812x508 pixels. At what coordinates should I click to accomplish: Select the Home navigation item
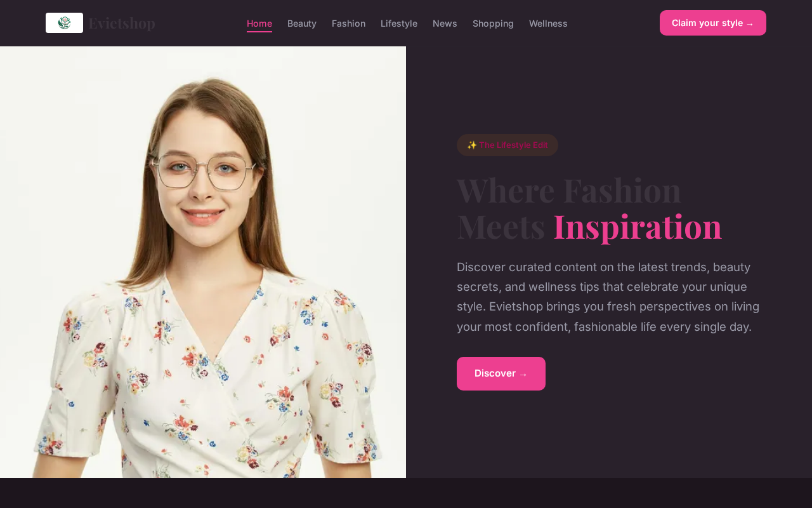click(x=259, y=23)
